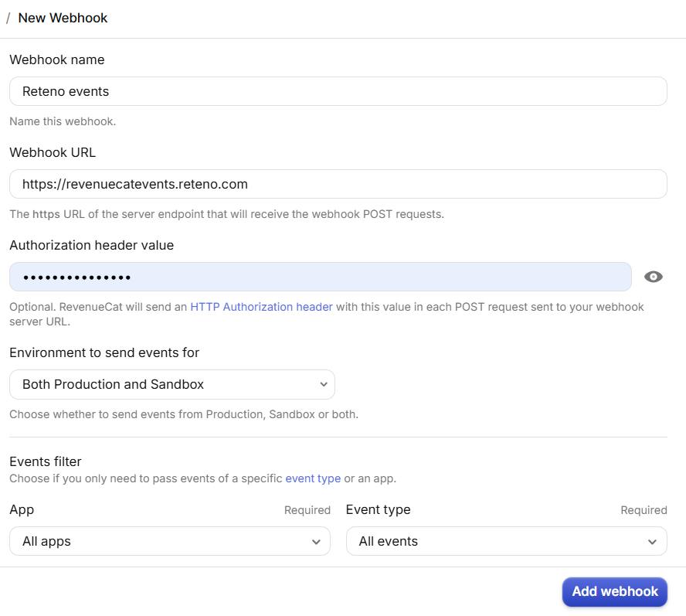Click the All apps dropdown arrow
This screenshot has height=616, width=686.
click(317, 541)
